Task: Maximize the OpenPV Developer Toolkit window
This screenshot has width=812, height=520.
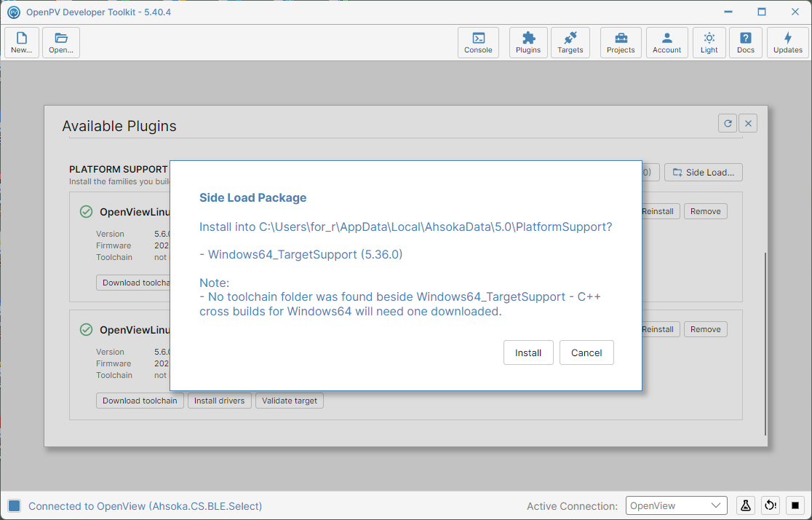Action: (x=761, y=12)
